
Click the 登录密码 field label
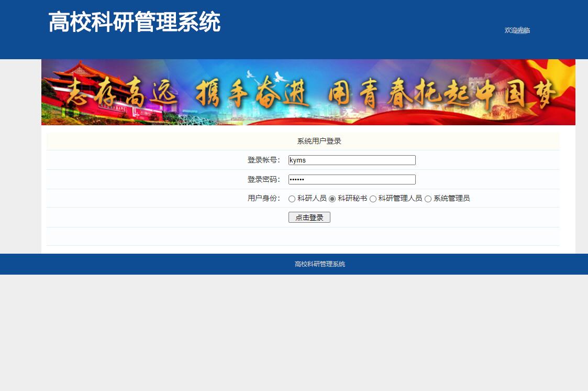(x=263, y=179)
